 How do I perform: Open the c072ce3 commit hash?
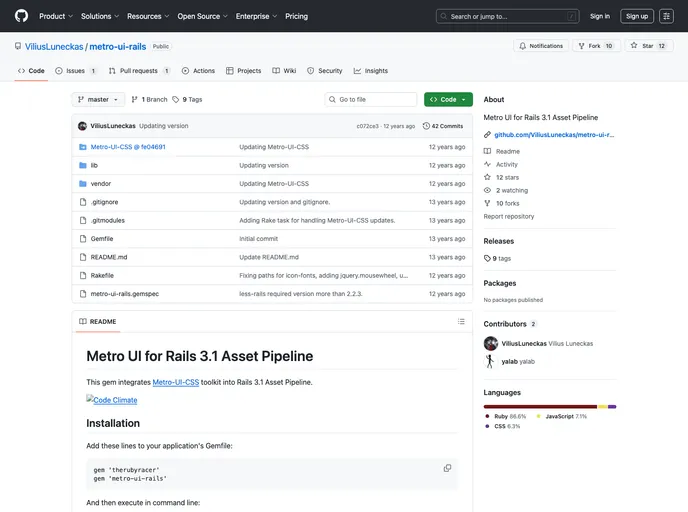367,126
